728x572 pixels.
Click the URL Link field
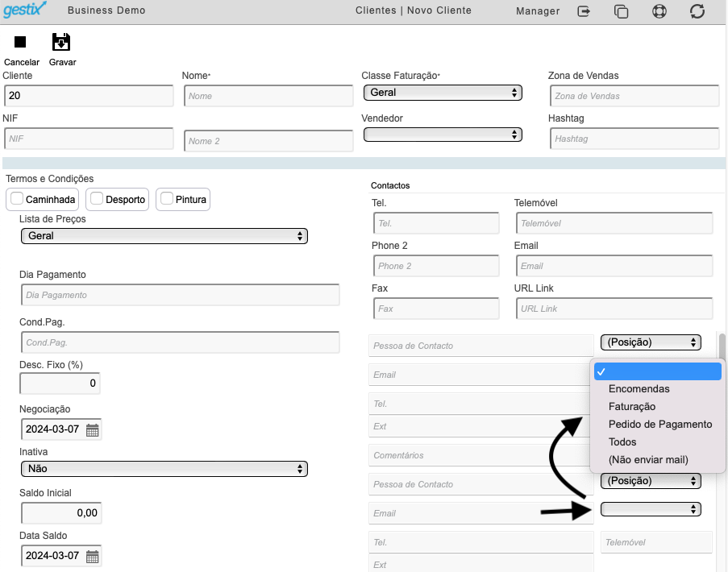coord(614,309)
